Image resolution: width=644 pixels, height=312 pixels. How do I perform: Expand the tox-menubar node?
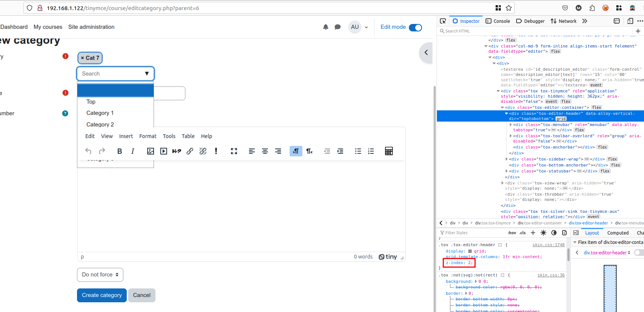511,125
